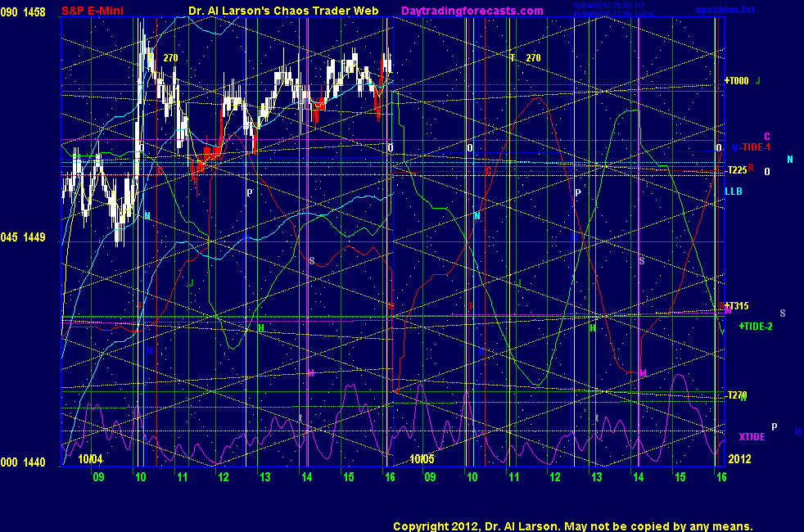Click the '000 1440' price level label
The height and width of the screenshot is (532, 804).
(23, 462)
